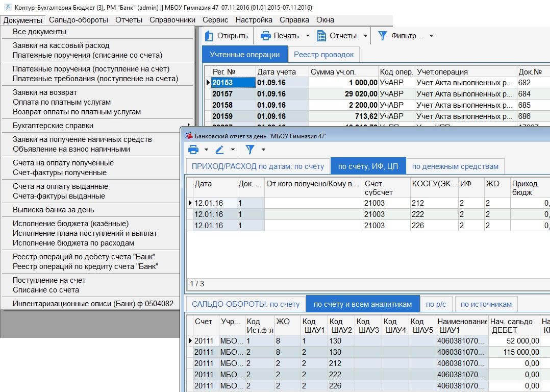Sort by Дата учета column header
This screenshot has height=392, width=550.
click(282, 72)
